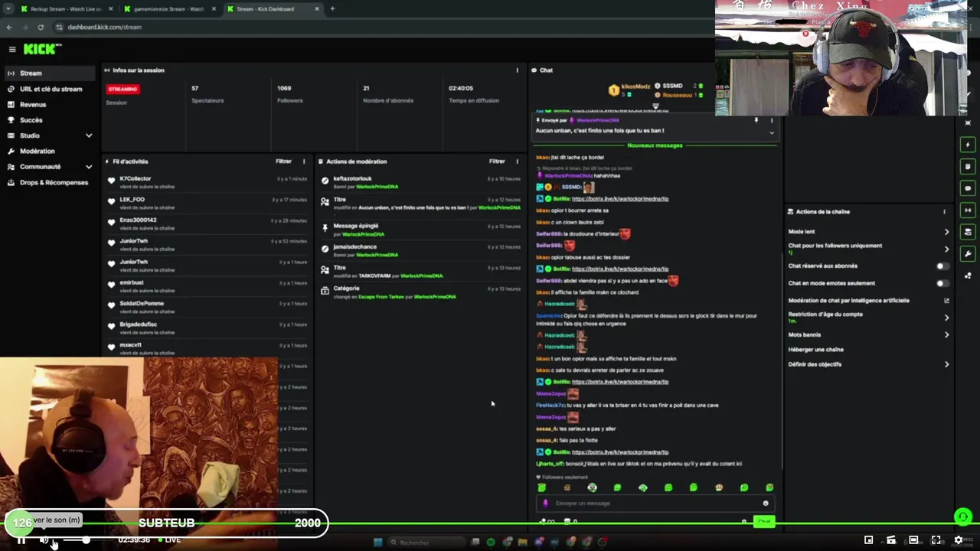Click the wrench icon in the right rail
This screenshot has width=980, height=551.
(x=968, y=253)
